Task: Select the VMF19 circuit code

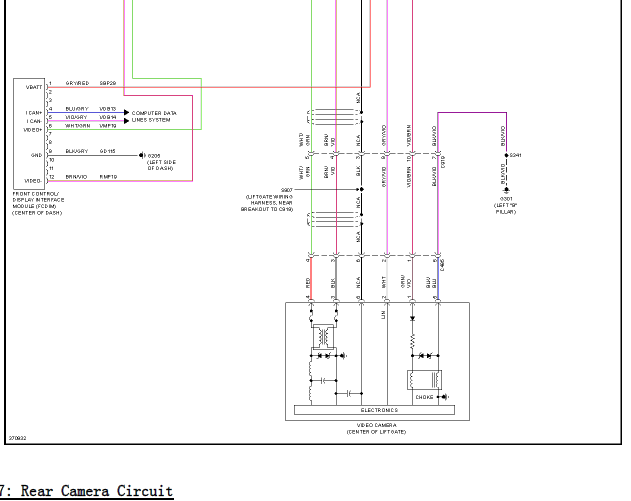Action: (108, 126)
